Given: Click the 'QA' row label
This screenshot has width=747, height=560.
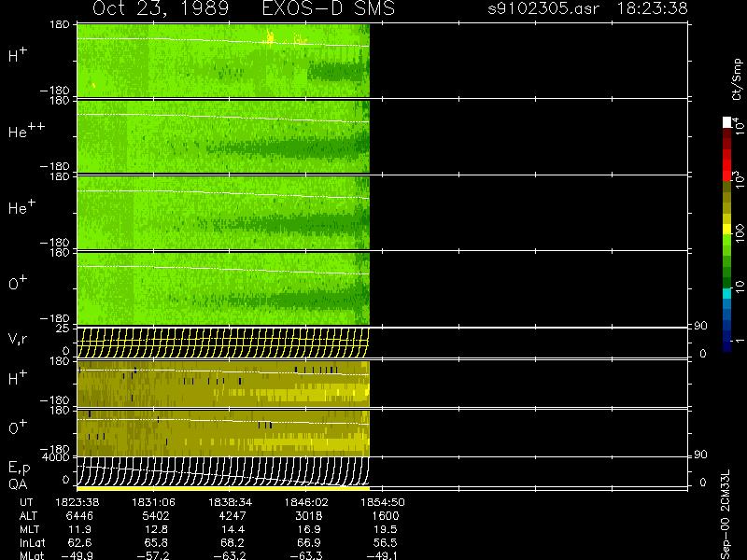Looking at the screenshot, I should 18,484.
